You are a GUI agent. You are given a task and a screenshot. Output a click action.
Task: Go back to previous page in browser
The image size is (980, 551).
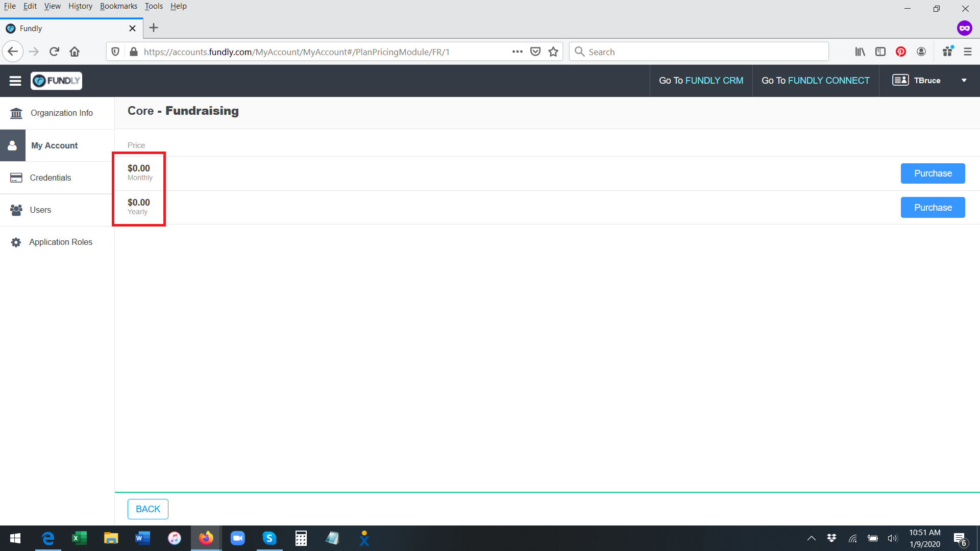click(x=13, y=52)
